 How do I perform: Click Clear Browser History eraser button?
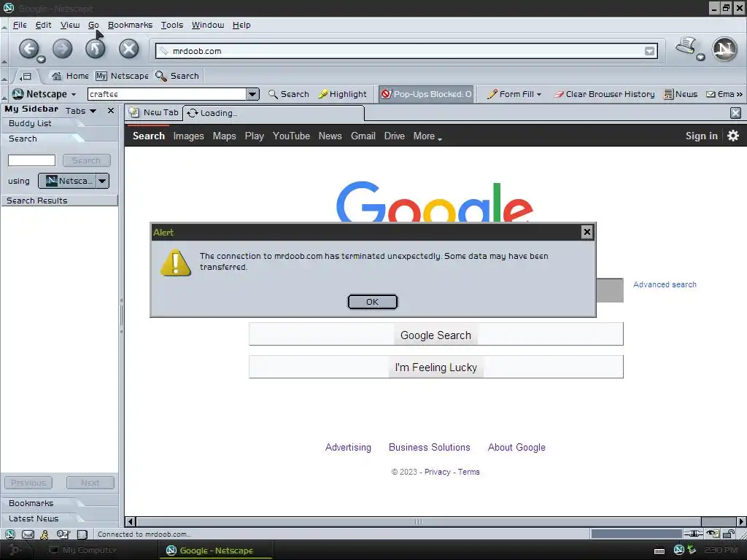604,94
